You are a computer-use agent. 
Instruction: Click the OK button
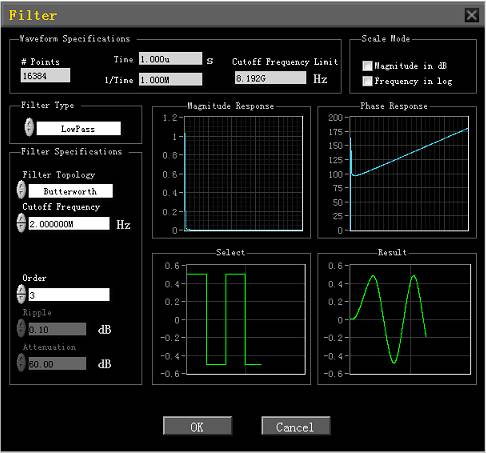(x=197, y=426)
